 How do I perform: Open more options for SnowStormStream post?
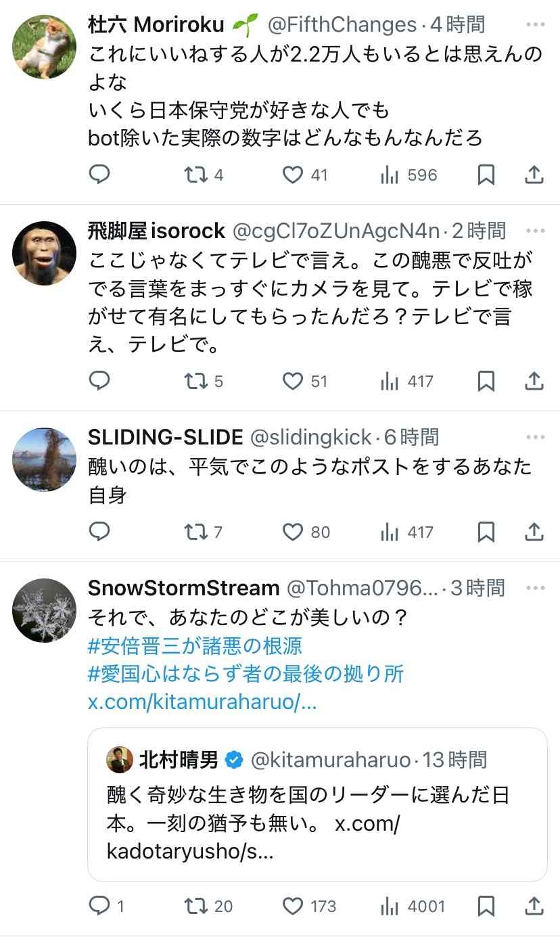pyautogui.click(x=534, y=587)
